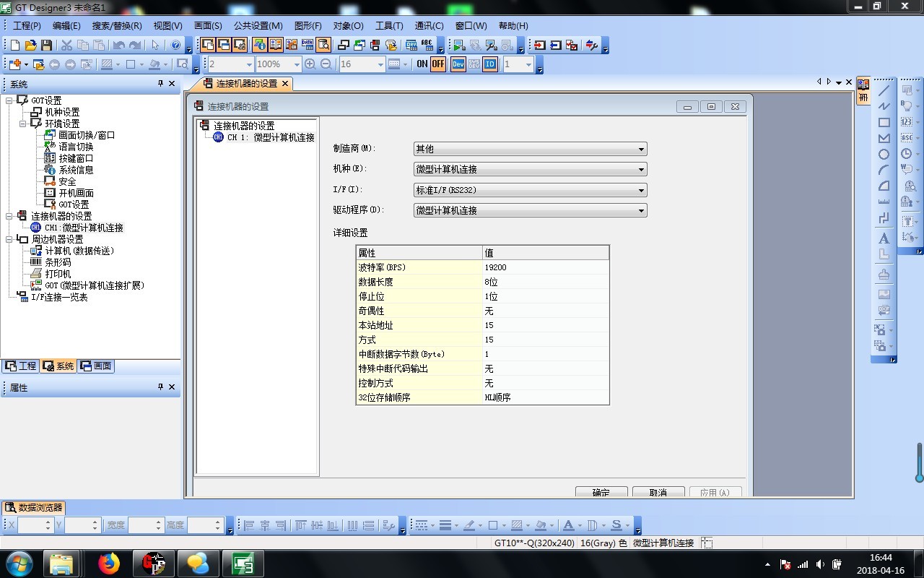
Task: Open the 机种 dropdown
Action: tap(531, 169)
